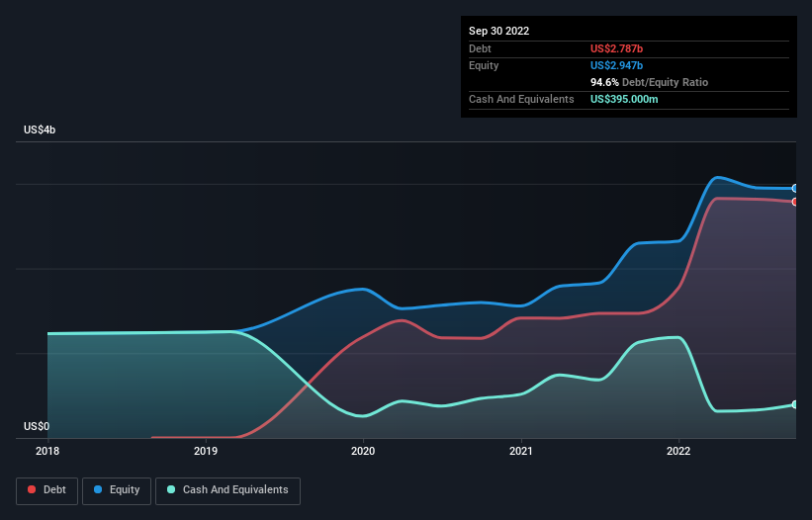Screen dimensions: 812x520
Task: Click the Equity label in tooltip
Action: 484,65
